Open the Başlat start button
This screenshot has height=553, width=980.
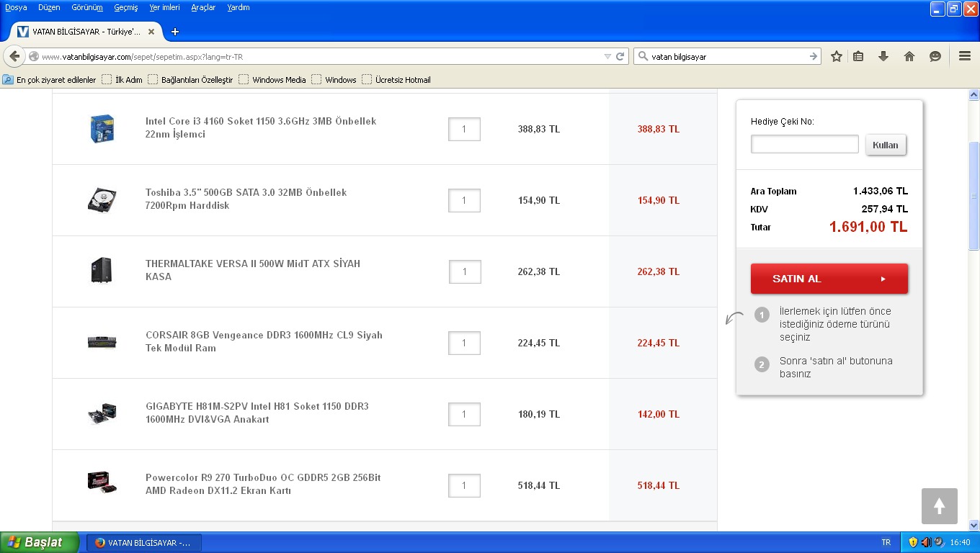(x=40, y=542)
